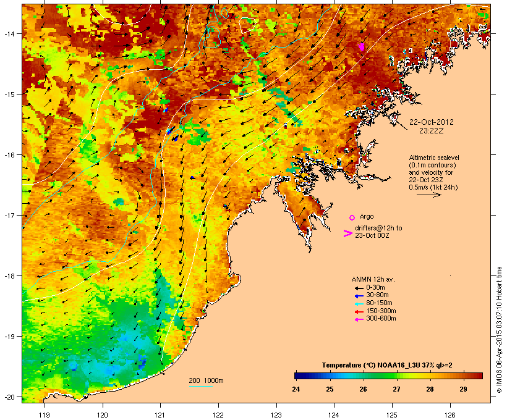Click the latitude axis label '-20'
The width and height of the screenshot is (507, 420).
[x=9, y=397]
